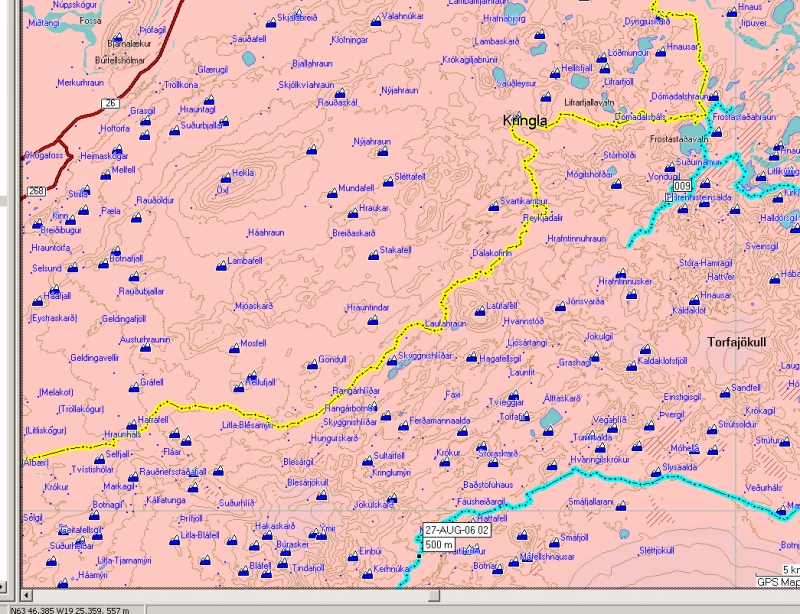The image size is (800, 614).
Task: Click the coordinates readout in status bar
Action: 75,608
